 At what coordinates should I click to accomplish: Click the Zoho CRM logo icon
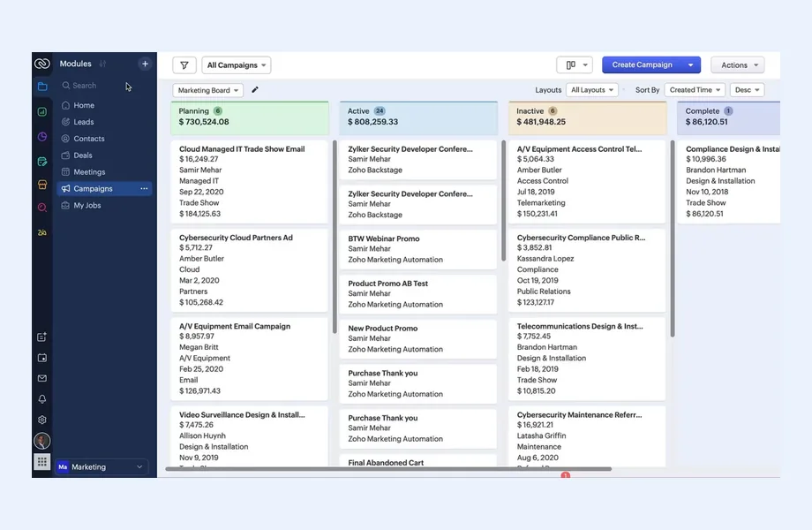pyautogui.click(x=42, y=64)
